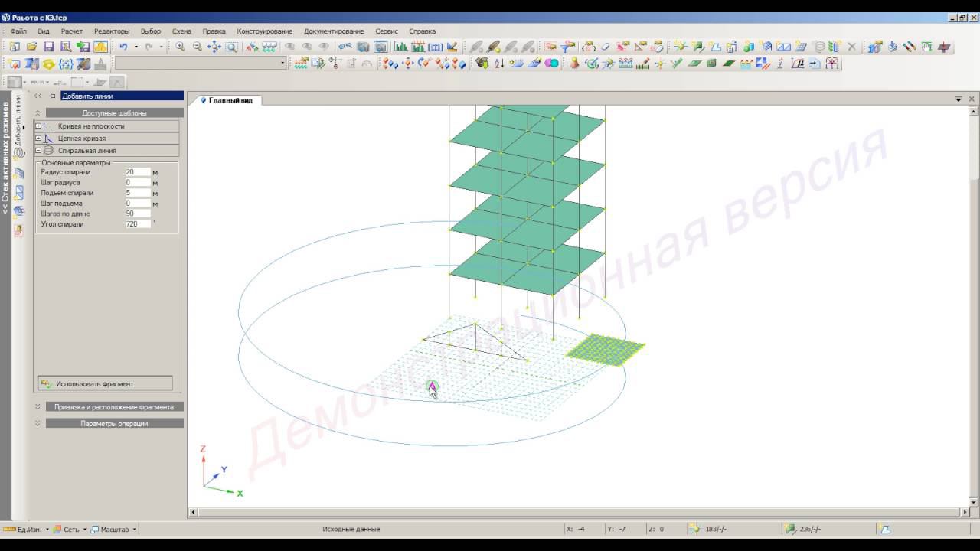Select the Главный вид tab
The width and height of the screenshot is (980, 551).
(x=226, y=100)
